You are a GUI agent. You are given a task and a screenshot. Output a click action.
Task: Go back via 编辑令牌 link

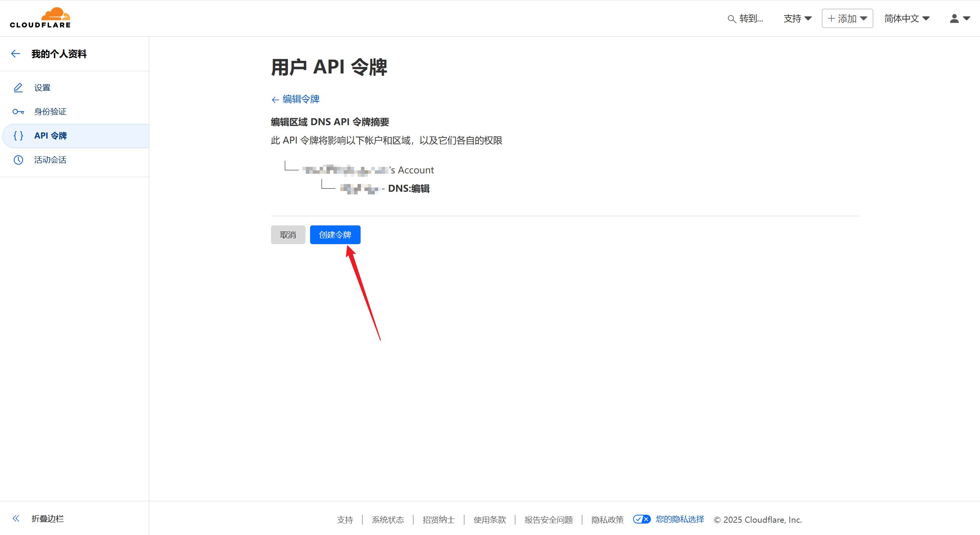pyautogui.click(x=295, y=99)
